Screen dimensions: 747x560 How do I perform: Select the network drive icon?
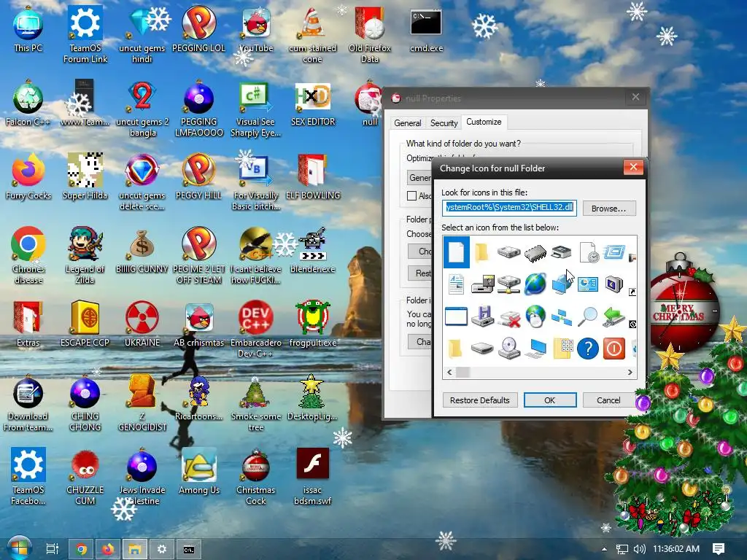pos(508,284)
